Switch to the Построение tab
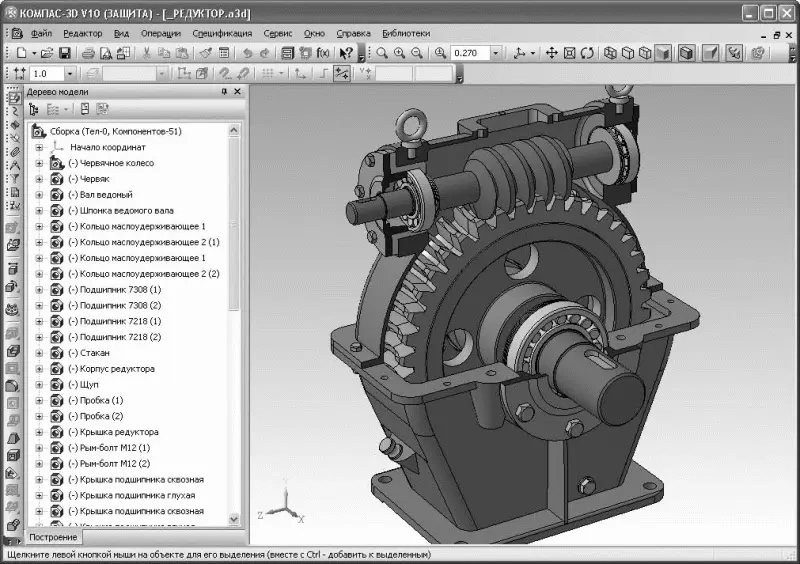Viewport: 800px width, 564px height. coord(53,537)
